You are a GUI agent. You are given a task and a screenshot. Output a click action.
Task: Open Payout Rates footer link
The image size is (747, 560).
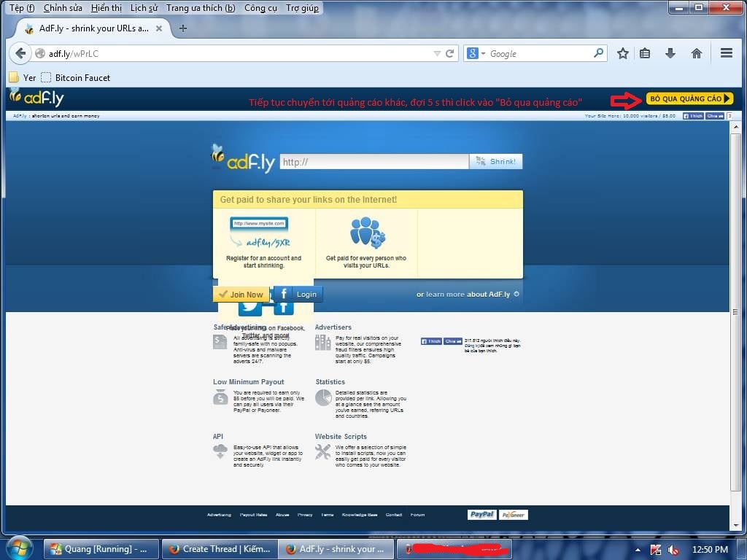(x=253, y=515)
